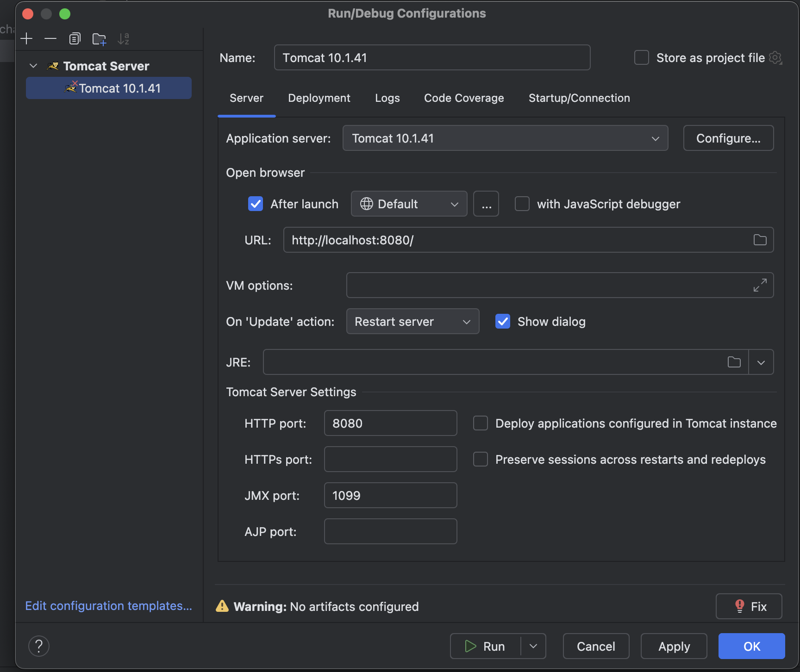Switch to the Server tab
Image resolution: width=800 pixels, height=672 pixels.
pyautogui.click(x=246, y=98)
